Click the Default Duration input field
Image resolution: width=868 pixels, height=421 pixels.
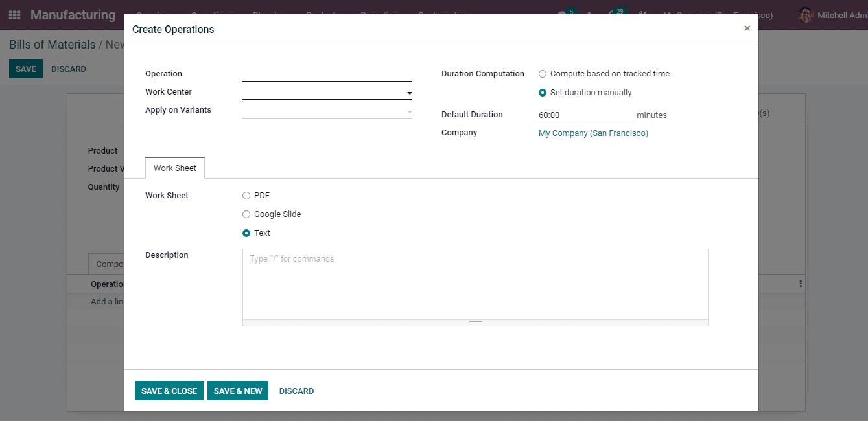click(x=585, y=115)
